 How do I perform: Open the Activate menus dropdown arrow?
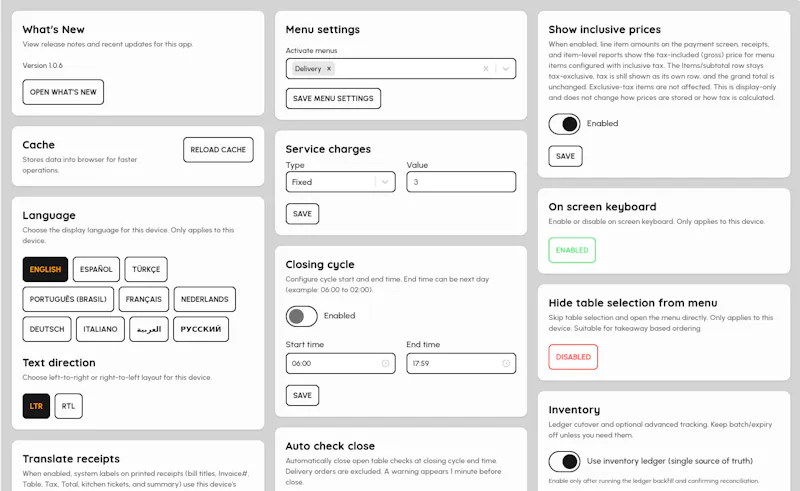coord(506,68)
